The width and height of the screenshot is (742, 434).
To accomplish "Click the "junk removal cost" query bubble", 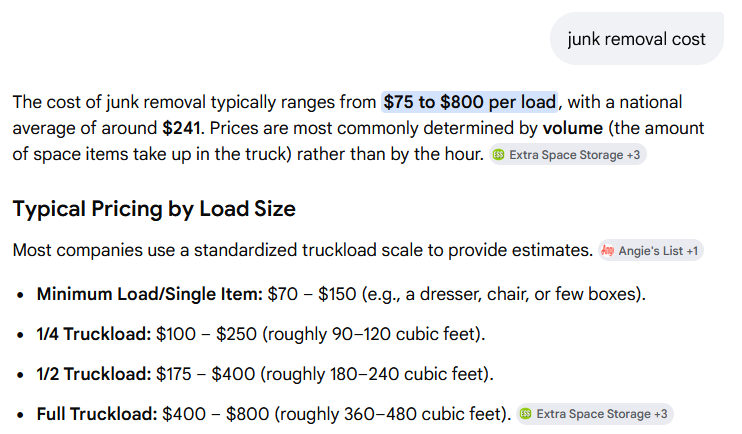I will 636,40.
